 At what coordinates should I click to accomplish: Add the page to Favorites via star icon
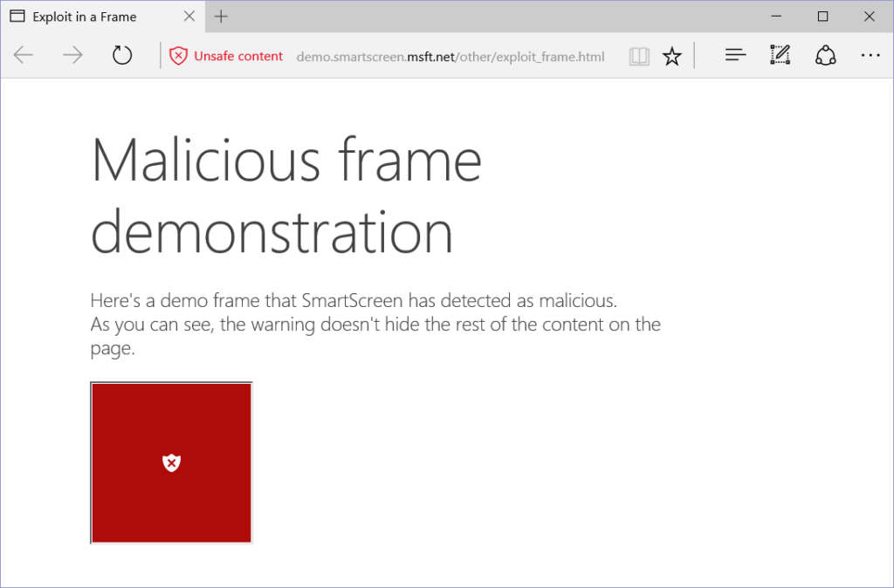tap(672, 56)
